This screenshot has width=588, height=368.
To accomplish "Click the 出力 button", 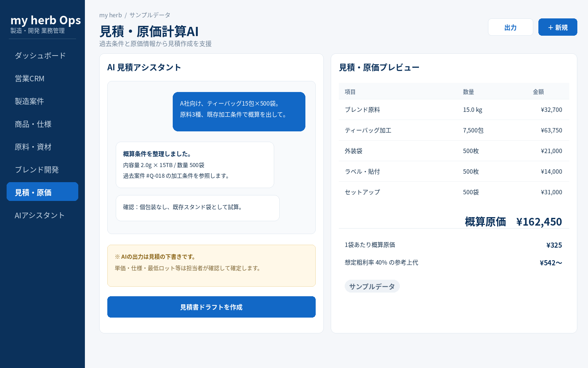I will point(510,27).
